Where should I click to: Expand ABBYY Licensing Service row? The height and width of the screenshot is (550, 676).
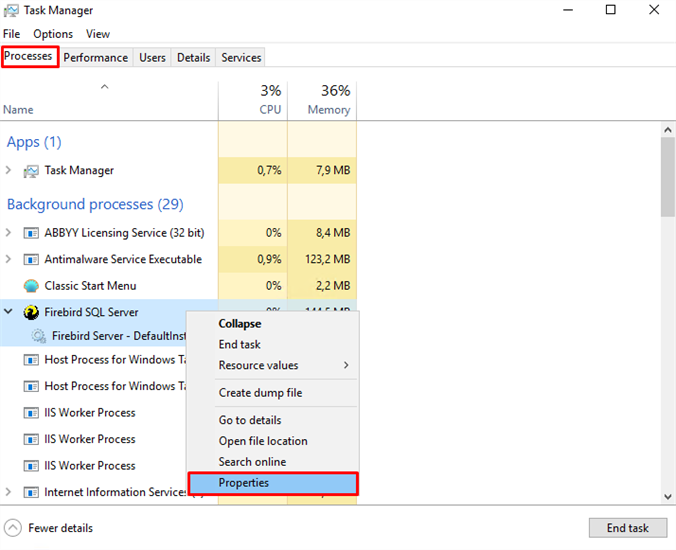pyautogui.click(x=8, y=233)
